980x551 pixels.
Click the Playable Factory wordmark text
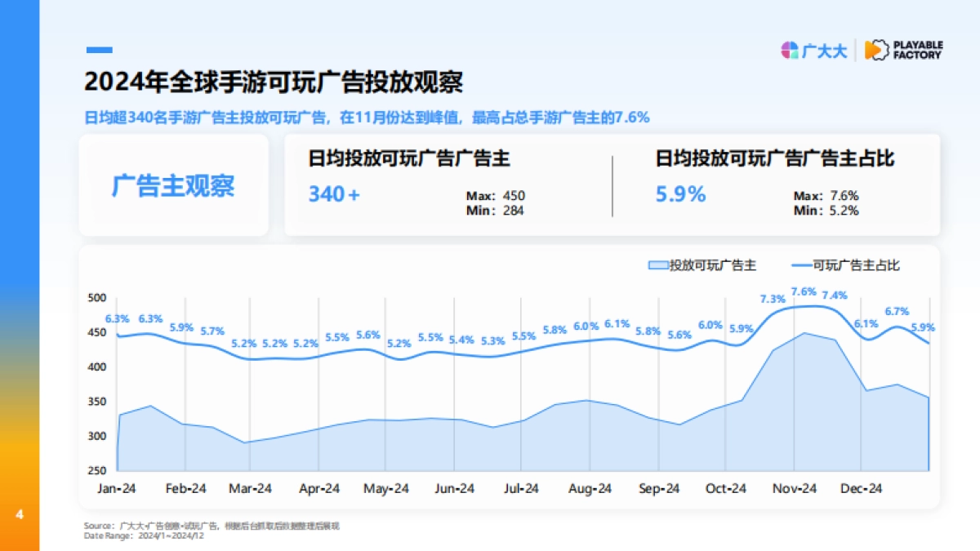click(917, 50)
